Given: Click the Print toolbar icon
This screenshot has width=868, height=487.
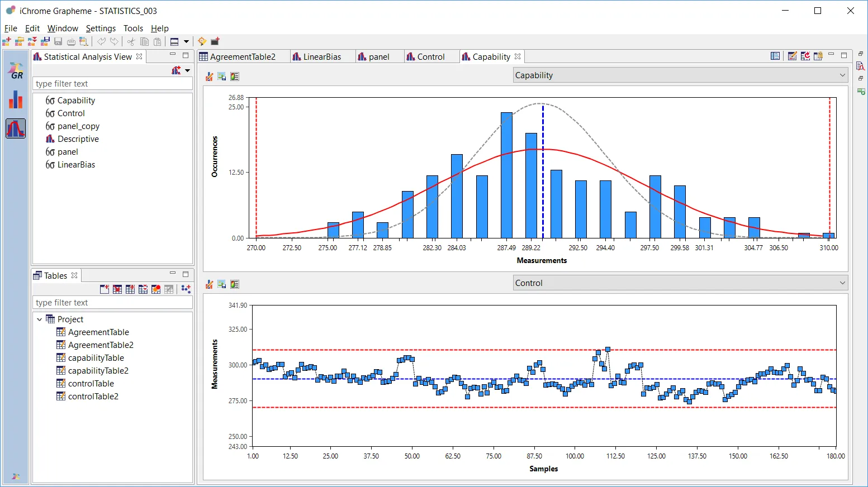Looking at the screenshot, I should tap(71, 41).
